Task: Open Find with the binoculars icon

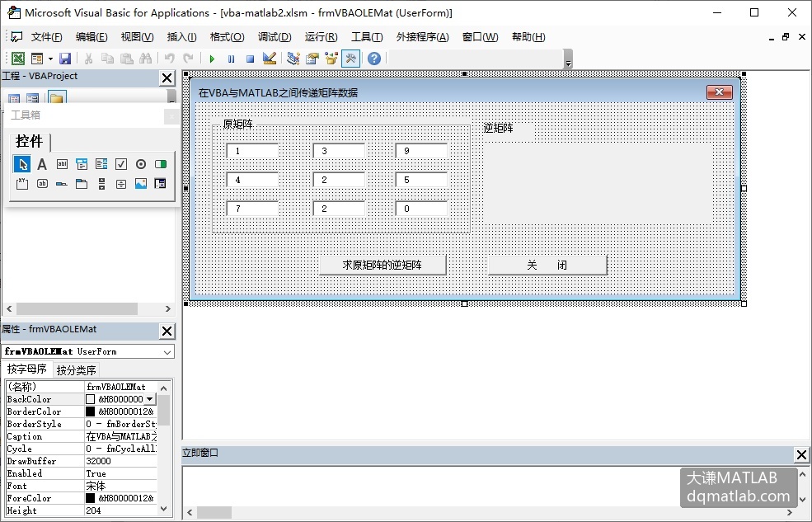Action: tap(146, 59)
